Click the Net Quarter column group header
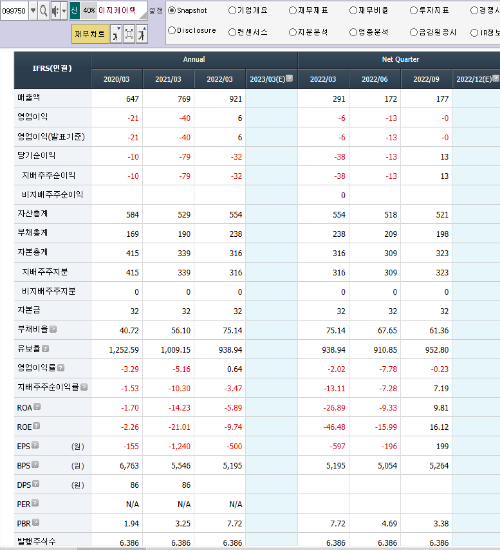The width and height of the screenshot is (500, 550). (399, 60)
